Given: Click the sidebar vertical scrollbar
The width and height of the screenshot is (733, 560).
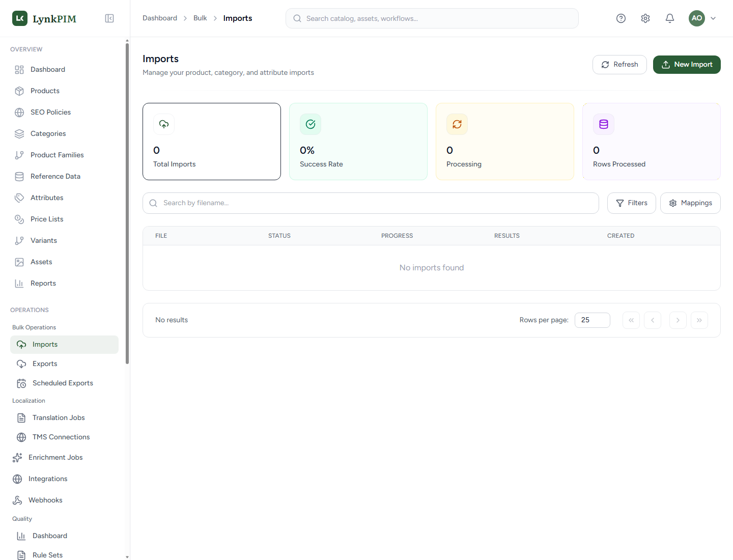Looking at the screenshot, I should [127, 204].
